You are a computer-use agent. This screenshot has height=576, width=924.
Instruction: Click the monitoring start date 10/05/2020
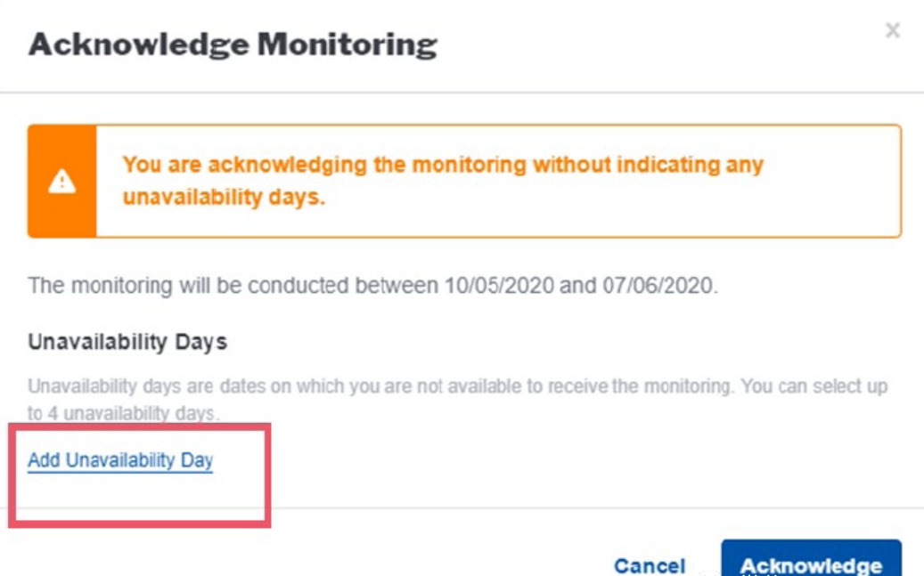[x=502, y=287]
